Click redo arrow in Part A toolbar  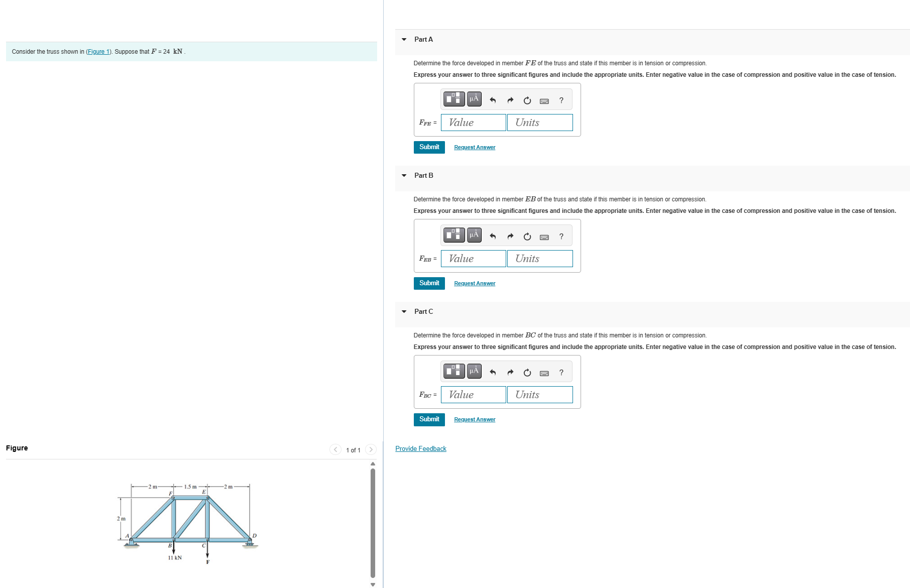[510, 100]
